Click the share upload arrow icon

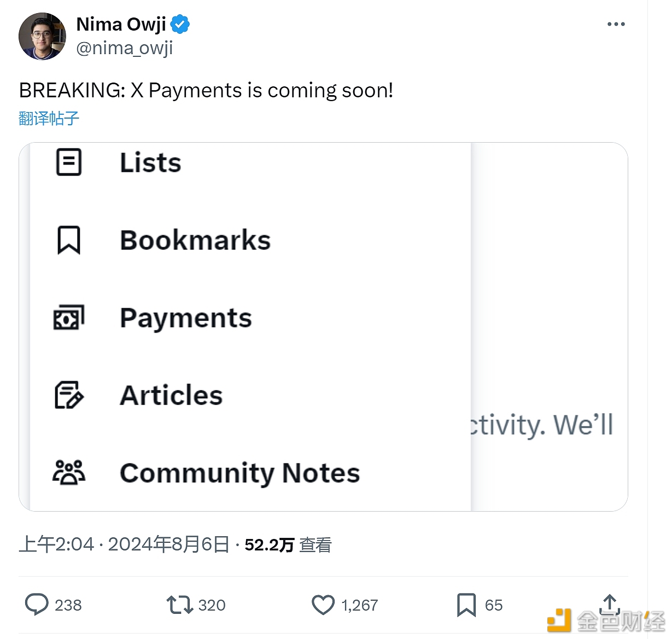tap(610, 605)
